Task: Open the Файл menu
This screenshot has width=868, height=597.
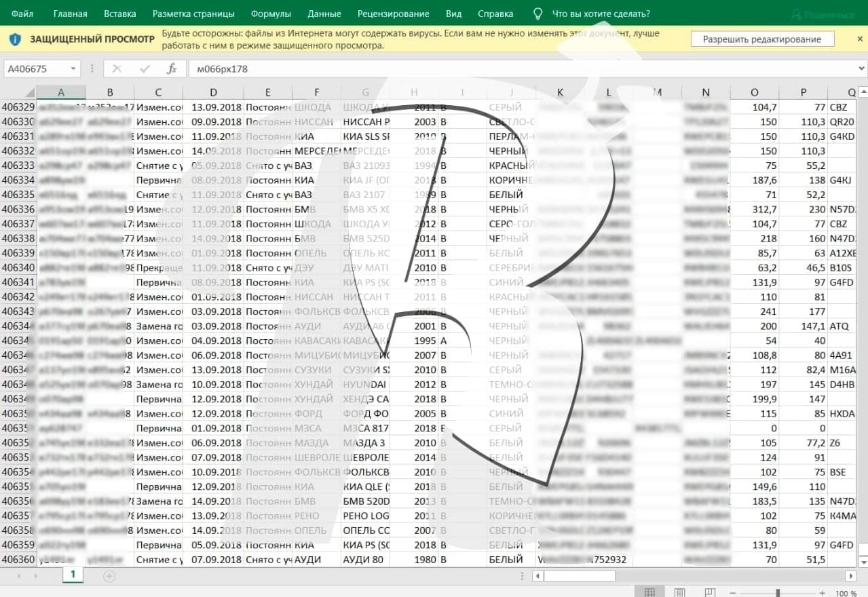Action: (22, 14)
